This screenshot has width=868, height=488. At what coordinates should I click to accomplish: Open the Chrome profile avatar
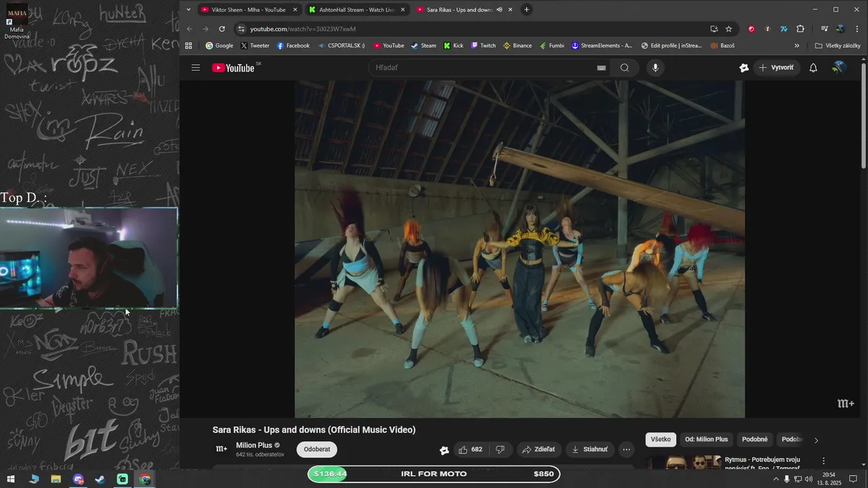point(840,28)
